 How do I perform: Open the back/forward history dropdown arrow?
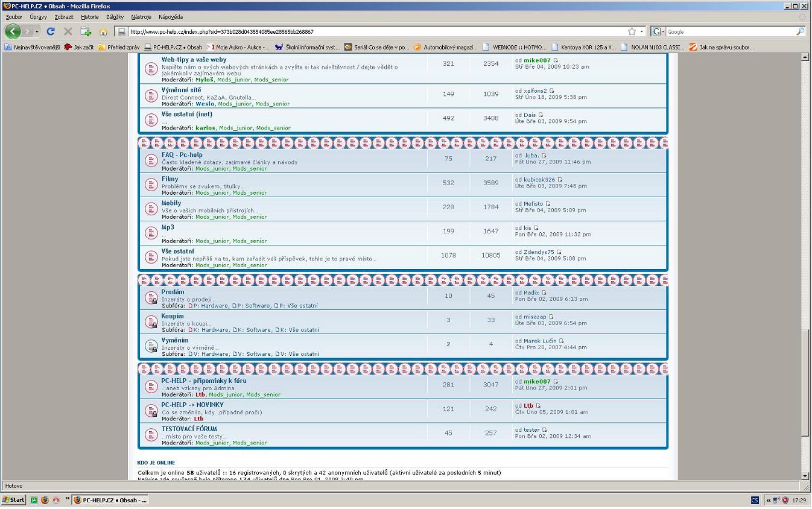37,31
